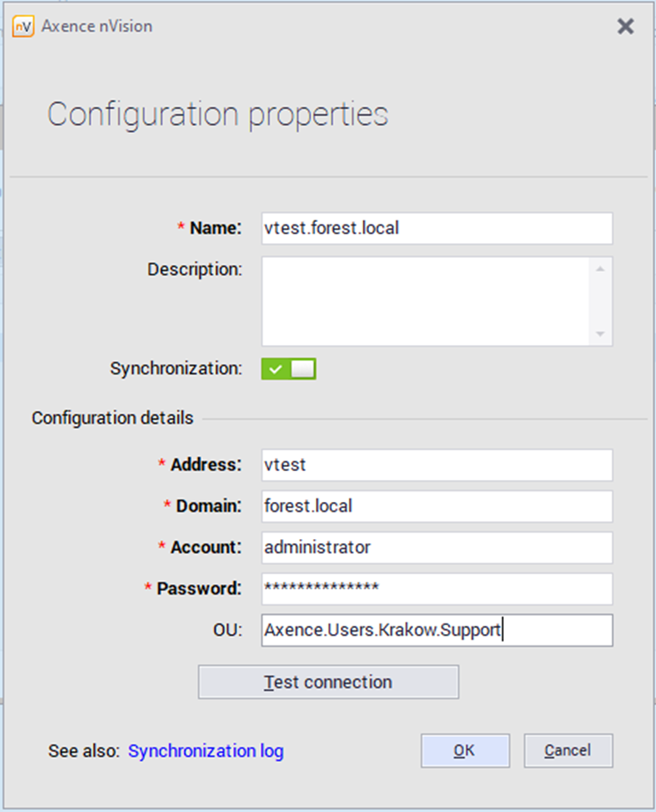The image size is (656, 812).
Task: Discard changes with the Cancel button
Action: point(568,751)
